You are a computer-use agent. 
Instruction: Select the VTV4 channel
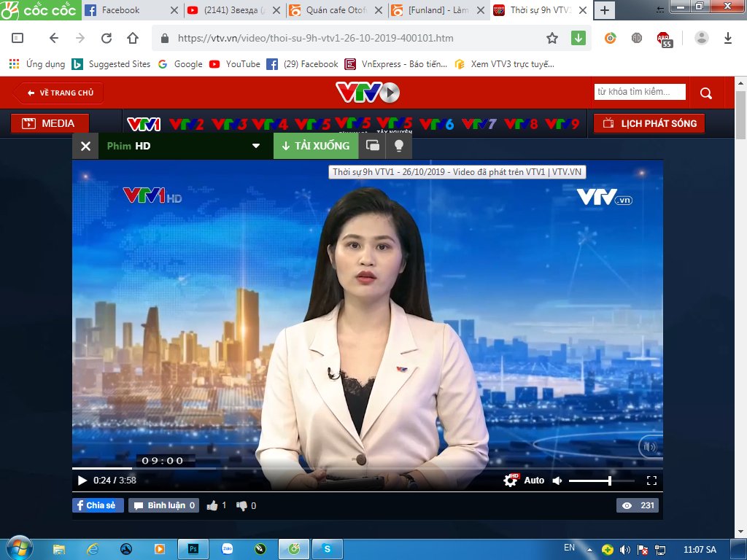270,124
